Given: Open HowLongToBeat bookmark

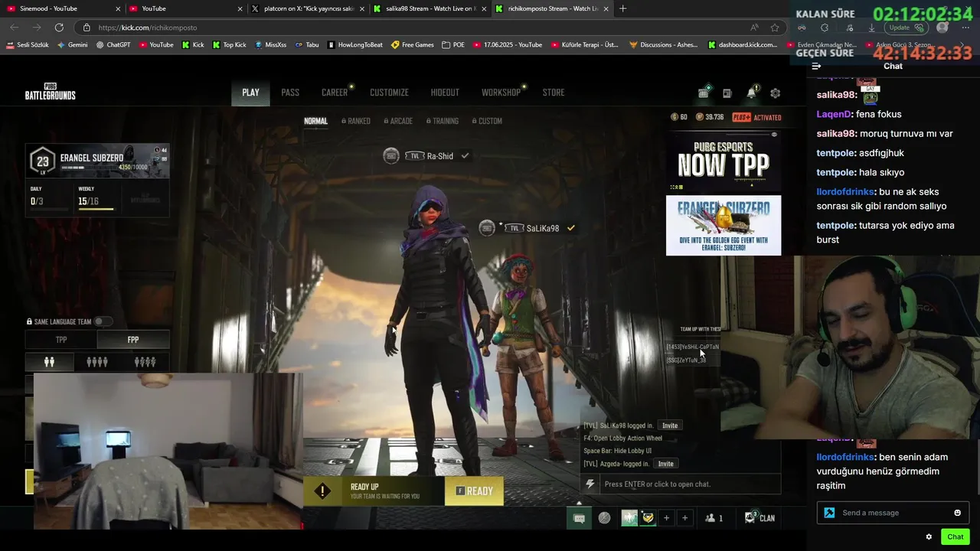Looking at the screenshot, I should click(x=355, y=45).
